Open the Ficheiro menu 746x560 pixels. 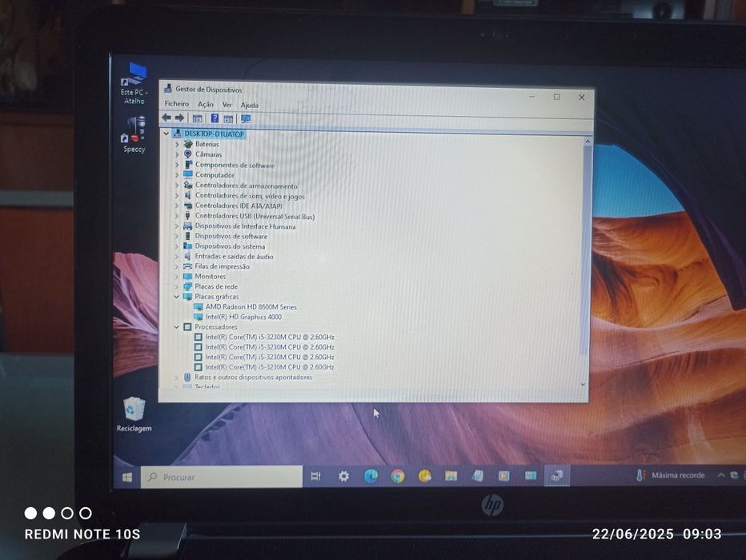click(177, 104)
